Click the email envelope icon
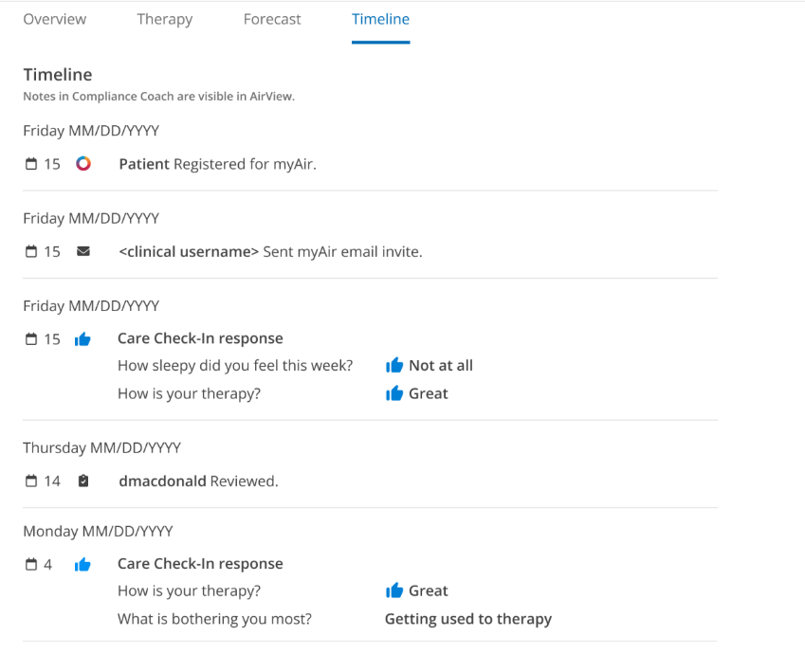The width and height of the screenshot is (805, 672). 83,251
